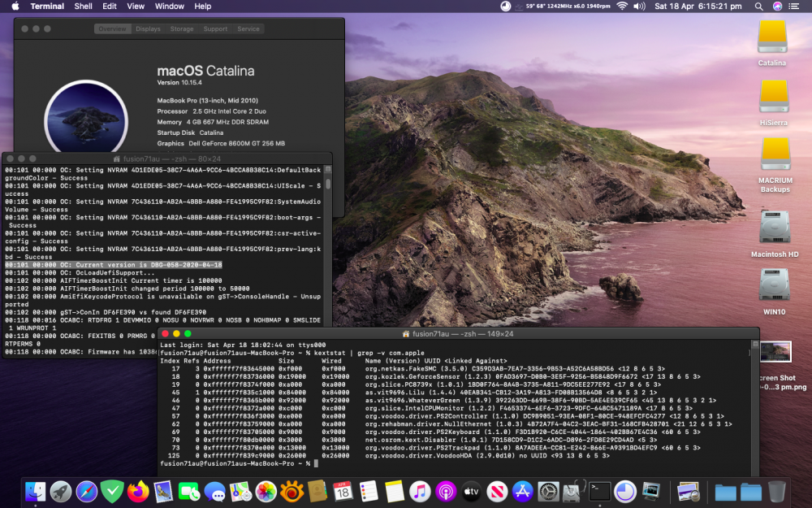Screen dimensions: 812x508
Task: Click the prompt line in kextstat Terminal
Action: pos(240,463)
